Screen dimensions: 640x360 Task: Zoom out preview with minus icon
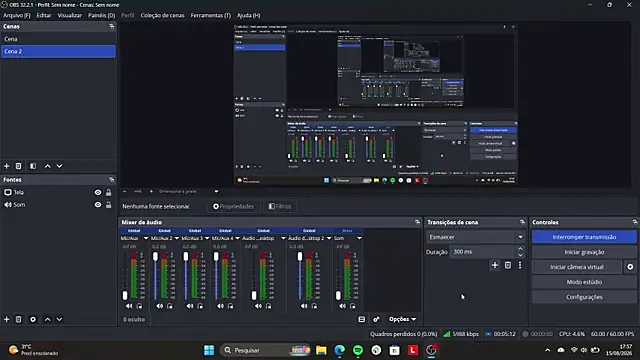pyautogui.click(x=125, y=191)
